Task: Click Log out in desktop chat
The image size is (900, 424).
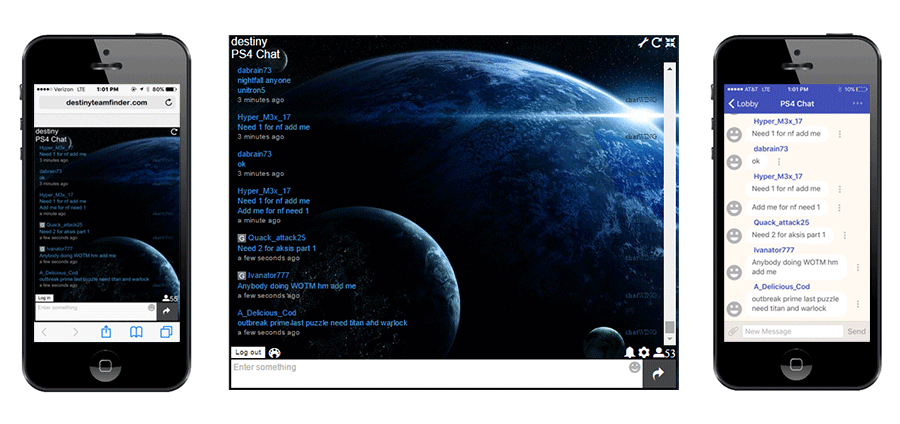Action: point(248,352)
